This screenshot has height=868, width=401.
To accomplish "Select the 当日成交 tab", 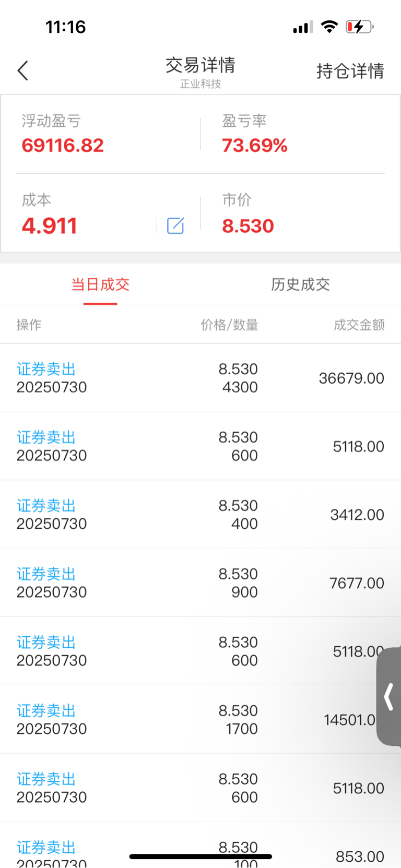I will [x=100, y=284].
